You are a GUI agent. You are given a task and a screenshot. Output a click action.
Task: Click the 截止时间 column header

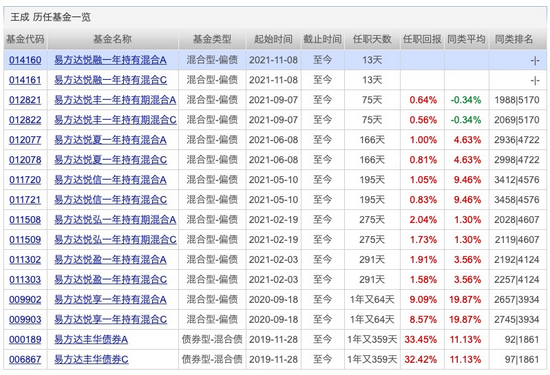click(x=322, y=39)
